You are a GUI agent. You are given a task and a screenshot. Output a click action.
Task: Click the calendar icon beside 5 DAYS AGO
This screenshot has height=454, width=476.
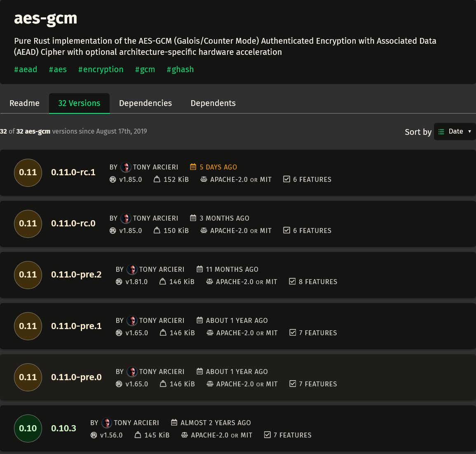[193, 167]
